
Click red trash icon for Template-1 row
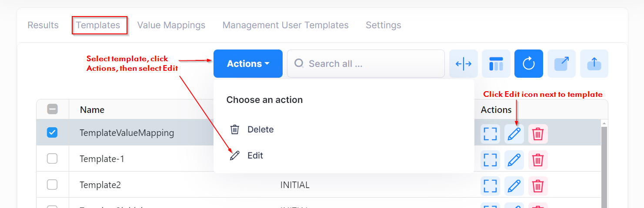tap(538, 160)
